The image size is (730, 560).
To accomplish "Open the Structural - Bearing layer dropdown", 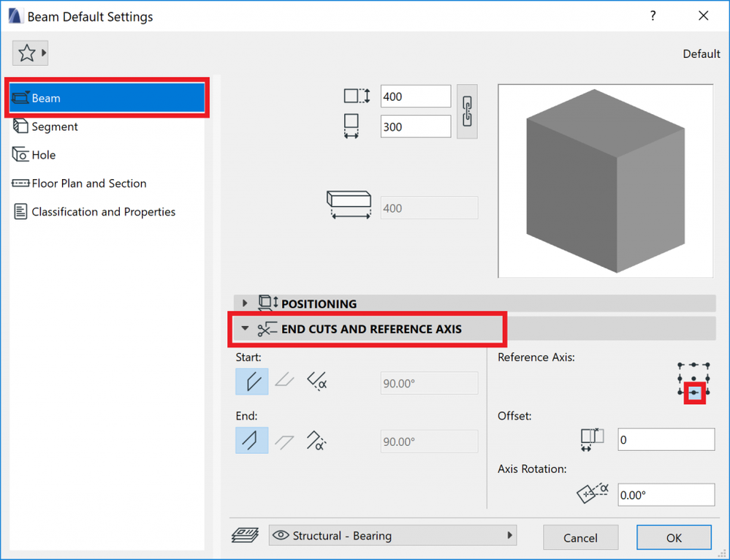I will point(392,535).
